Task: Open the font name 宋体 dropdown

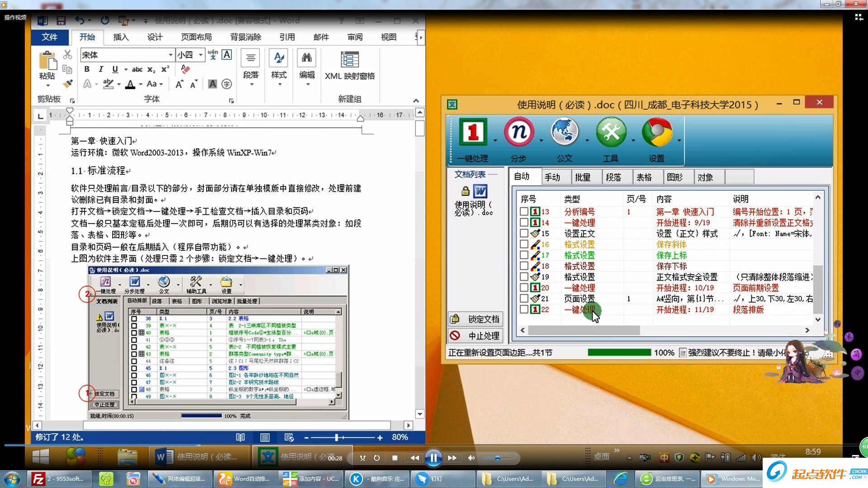Action: click(x=170, y=55)
